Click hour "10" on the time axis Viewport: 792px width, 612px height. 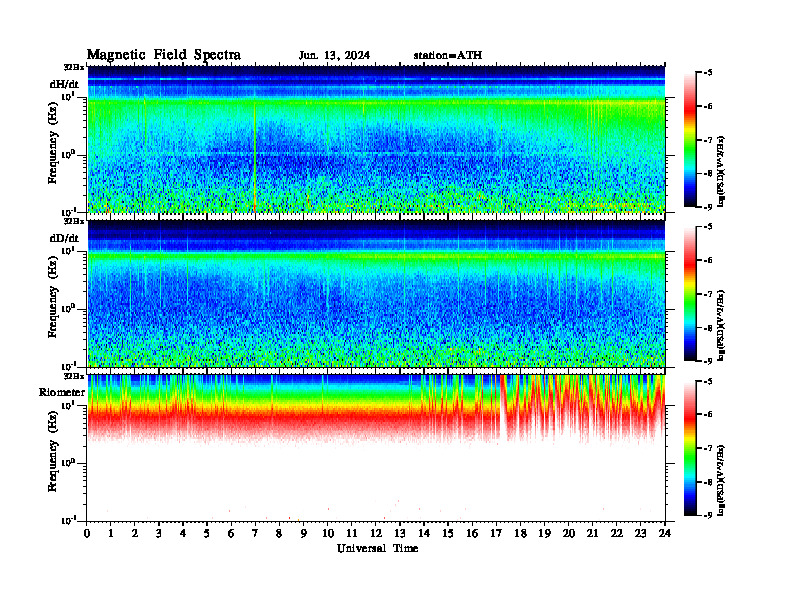click(x=328, y=534)
